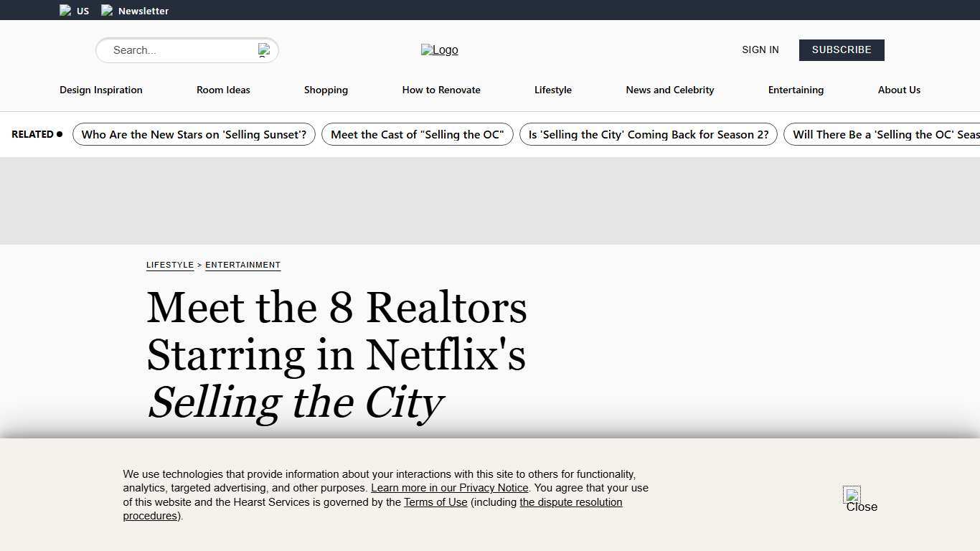Open the Entertaining menu
Image resolution: width=980 pixels, height=551 pixels.
pyautogui.click(x=796, y=90)
